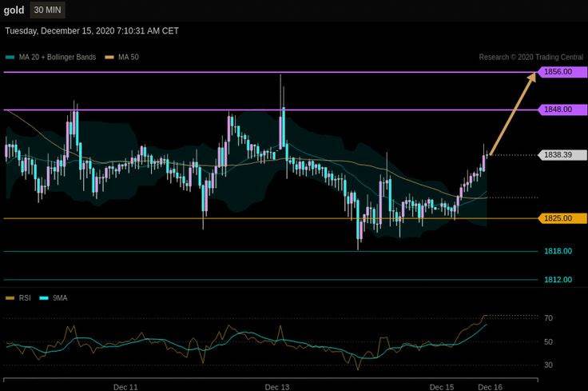
Task: Click the Dec 16 date axis label
Action: point(490,387)
